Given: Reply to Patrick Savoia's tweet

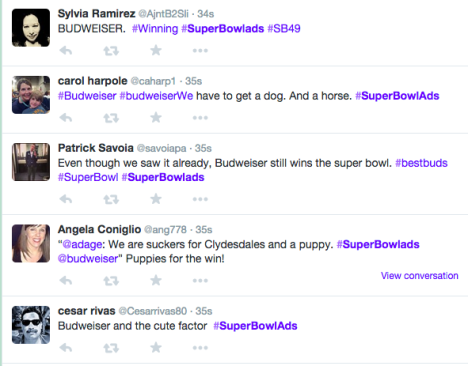Looking at the screenshot, I should pos(66,199).
